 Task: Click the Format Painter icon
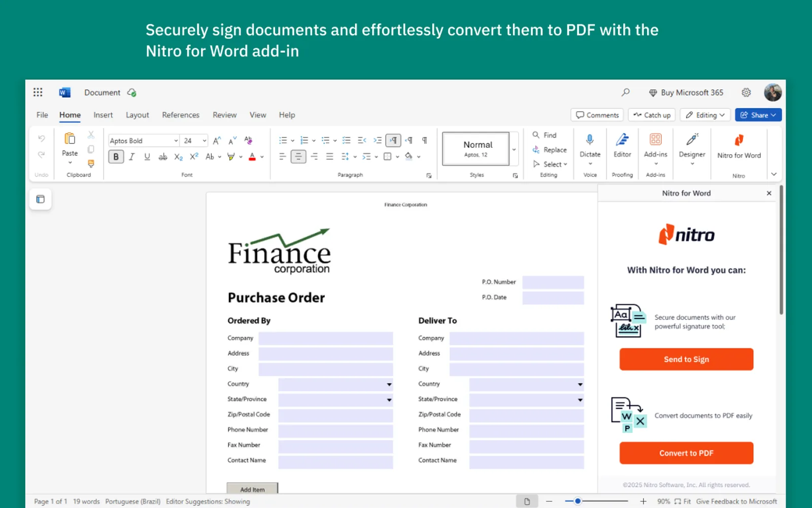click(91, 164)
